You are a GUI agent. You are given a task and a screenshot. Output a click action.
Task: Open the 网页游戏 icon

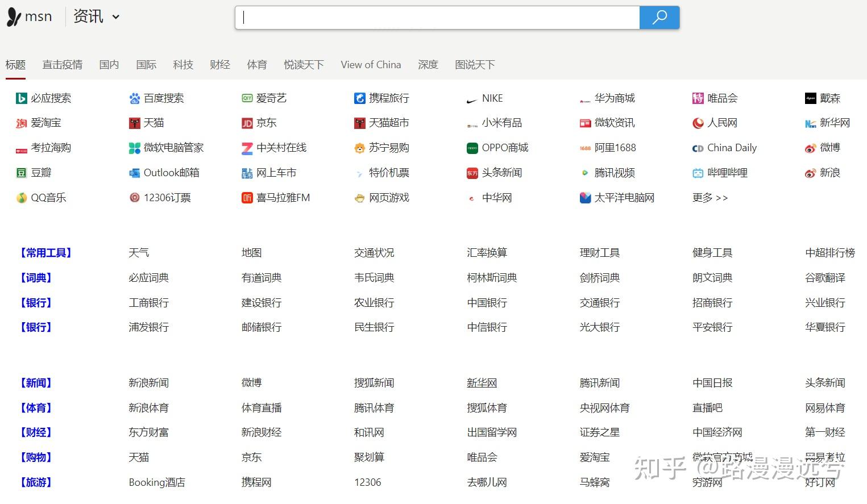359,198
